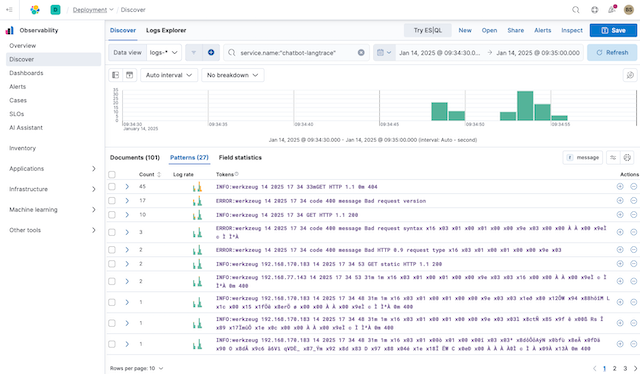
Task: Open AI Assistant in sidebar
Action: tap(26, 127)
